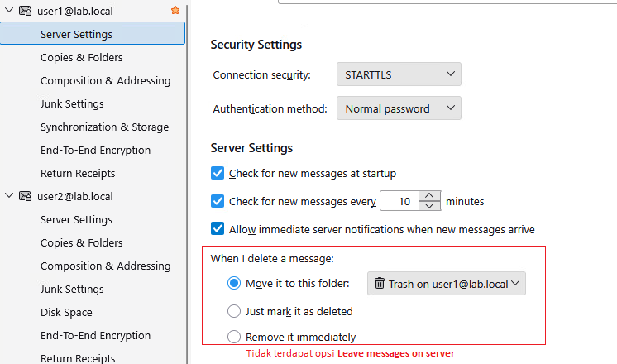
Task: Go to Synchronization & Storage settings
Action: [x=104, y=127]
